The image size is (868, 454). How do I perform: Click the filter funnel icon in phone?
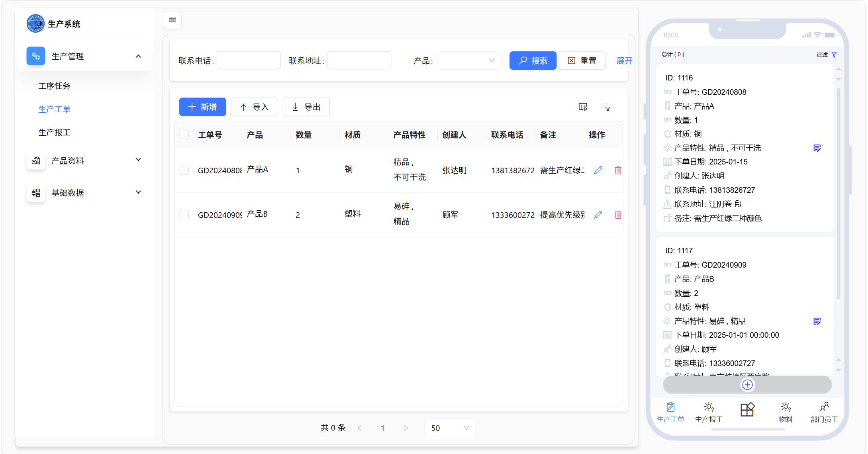click(x=834, y=55)
